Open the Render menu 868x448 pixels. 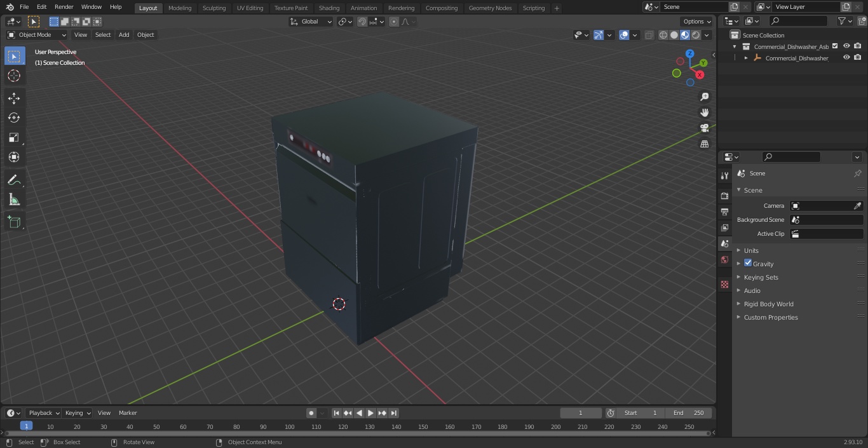[64, 7]
